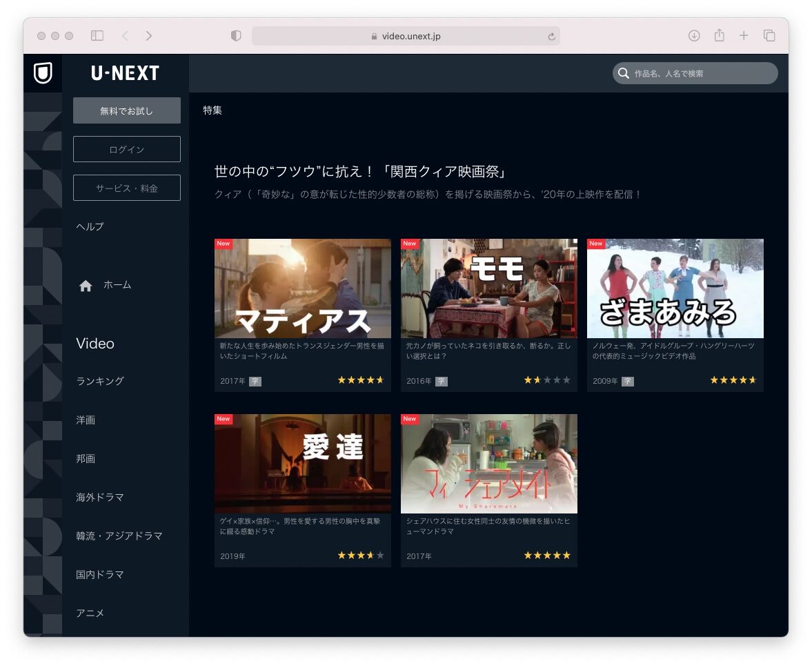Click the reload icon in address bar
This screenshot has width=812, height=666.
click(x=551, y=36)
